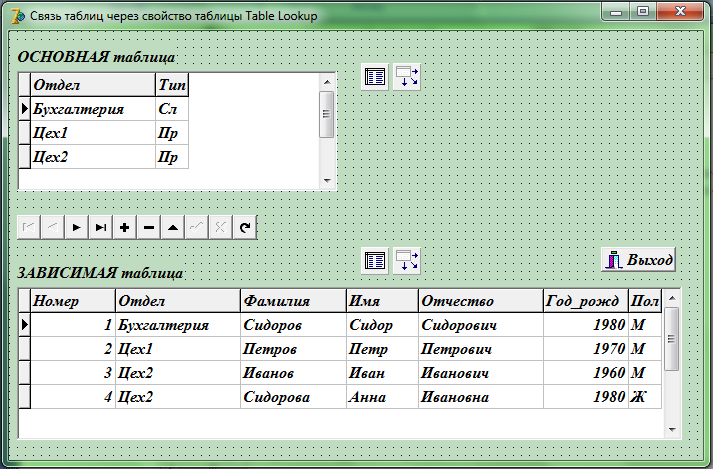Screen dimensions: 713x469
Task: Select the Пр cell in Цех2 row
Action: click(172, 157)
